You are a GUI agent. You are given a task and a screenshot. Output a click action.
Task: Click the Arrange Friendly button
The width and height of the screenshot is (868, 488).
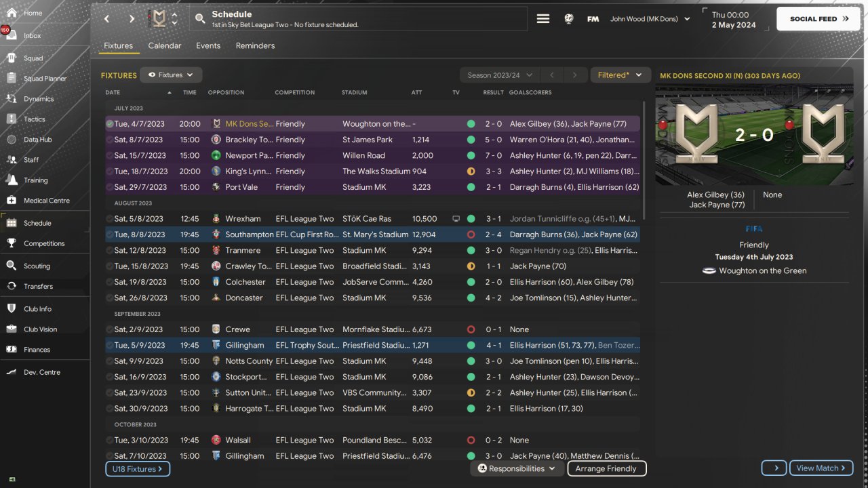606,468
